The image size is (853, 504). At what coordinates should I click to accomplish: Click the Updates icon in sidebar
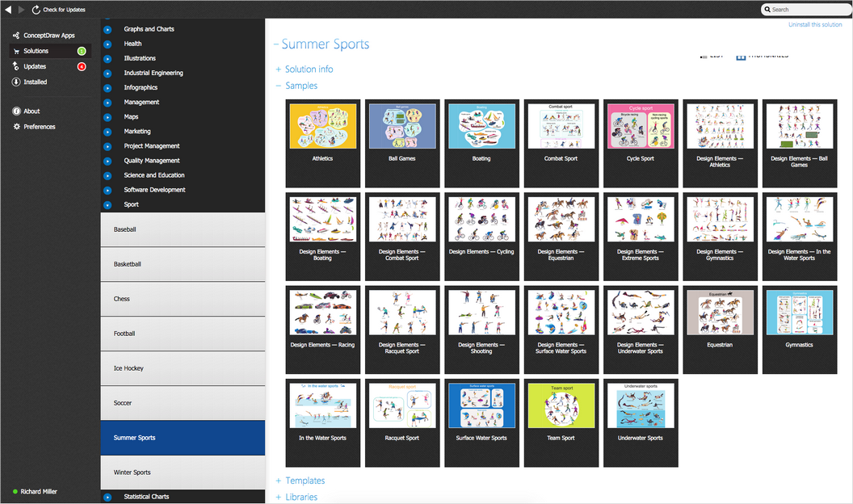coord(16,66)
